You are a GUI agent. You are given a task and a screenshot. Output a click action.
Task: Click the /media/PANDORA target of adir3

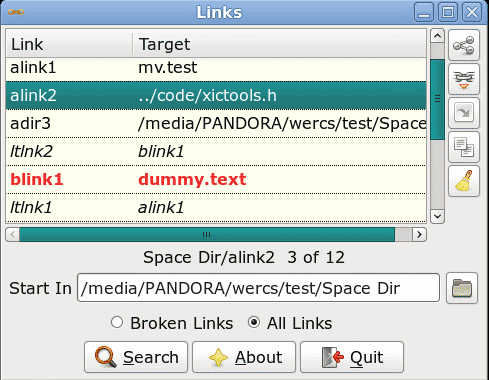click(x=282, y=124)
